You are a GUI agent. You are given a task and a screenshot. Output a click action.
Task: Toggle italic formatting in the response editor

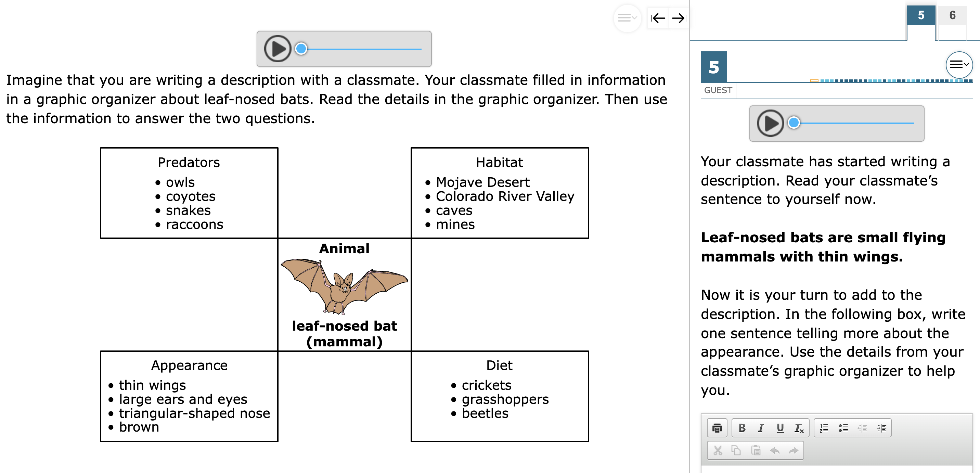[x=760, y=428]
